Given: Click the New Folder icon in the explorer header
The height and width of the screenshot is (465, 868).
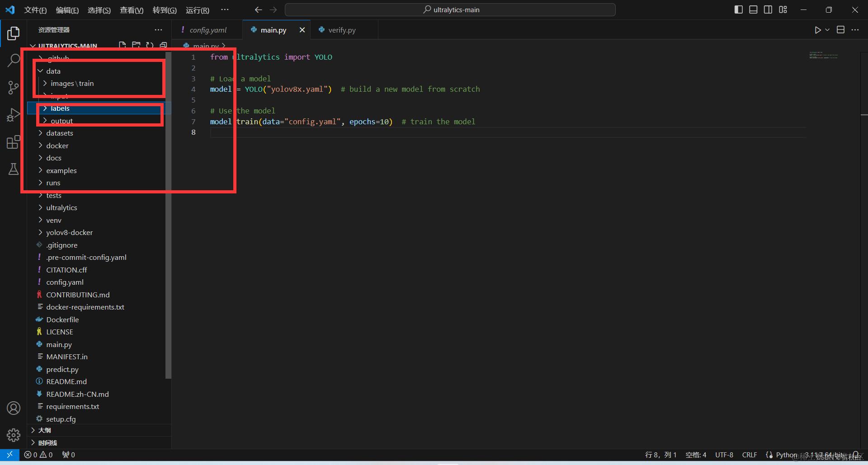Looking at the screenshot, I should [x=136, y=45].
